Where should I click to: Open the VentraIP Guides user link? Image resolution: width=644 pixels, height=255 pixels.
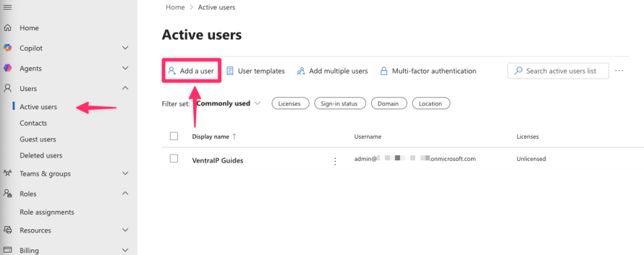pyautogui.click(x=218, y=160)
